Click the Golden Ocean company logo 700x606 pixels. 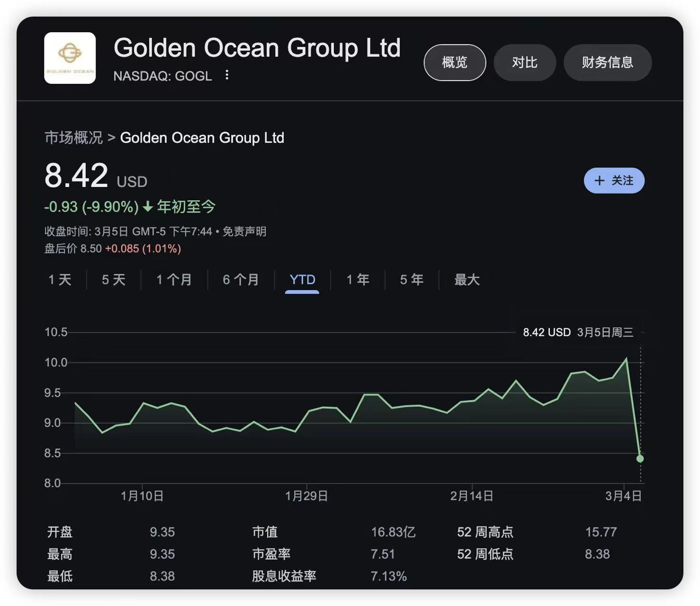click(x=70, y=58)
